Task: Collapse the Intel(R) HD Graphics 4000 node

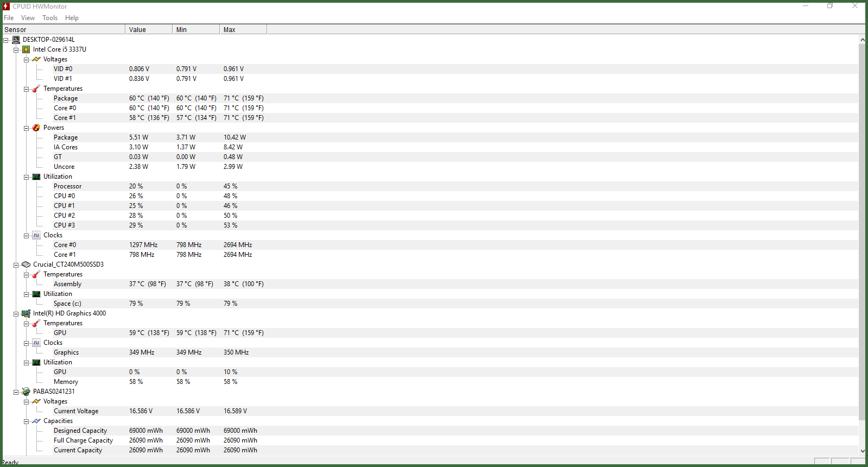Action: (16, 314)
